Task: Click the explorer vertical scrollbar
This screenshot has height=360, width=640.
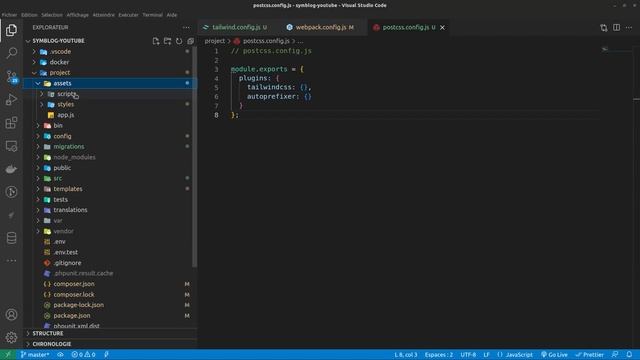Action: click(x=194, y=157)
